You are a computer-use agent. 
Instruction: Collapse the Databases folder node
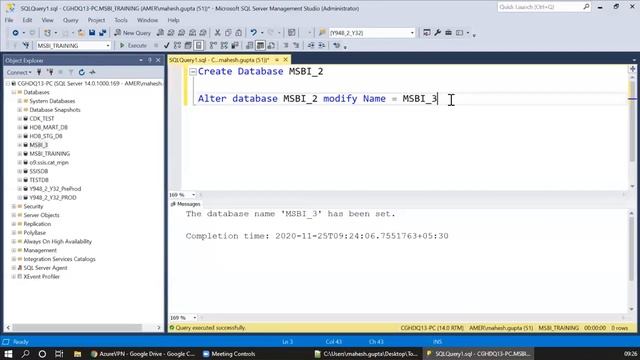pos(13,92)
